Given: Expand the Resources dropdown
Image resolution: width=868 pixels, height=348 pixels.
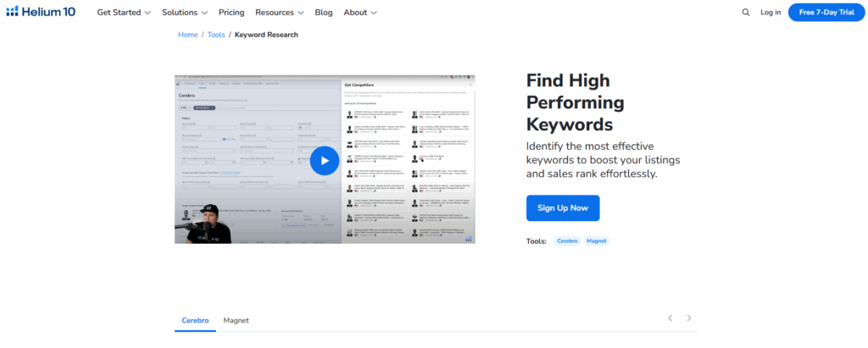Looking at the screenshot, I should tap(280, 12).
